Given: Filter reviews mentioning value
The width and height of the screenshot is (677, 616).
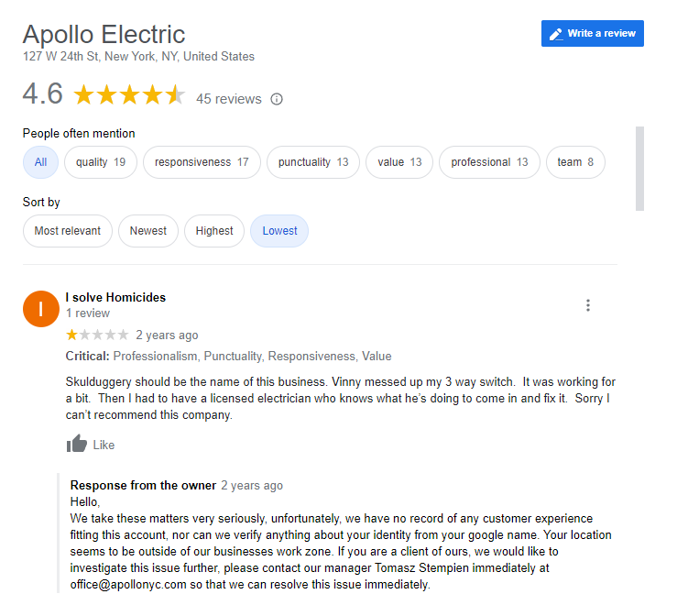Looking at the screenshot, I should (x=399, y=162).
